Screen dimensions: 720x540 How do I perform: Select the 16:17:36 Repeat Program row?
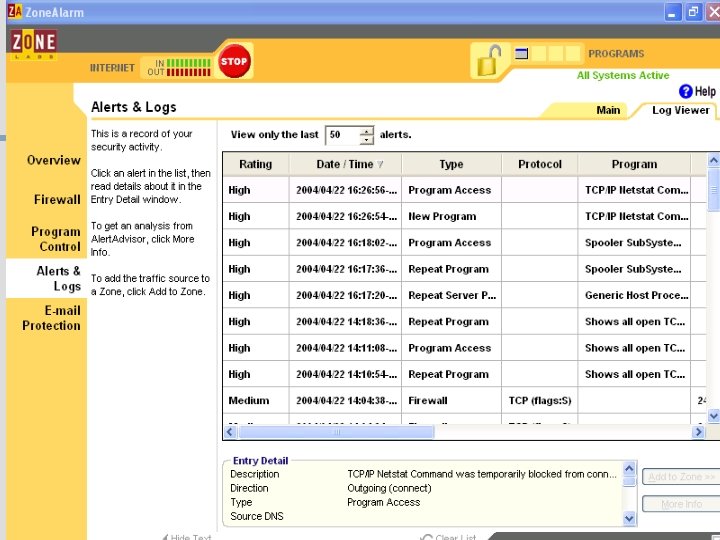tap(465, 269)
